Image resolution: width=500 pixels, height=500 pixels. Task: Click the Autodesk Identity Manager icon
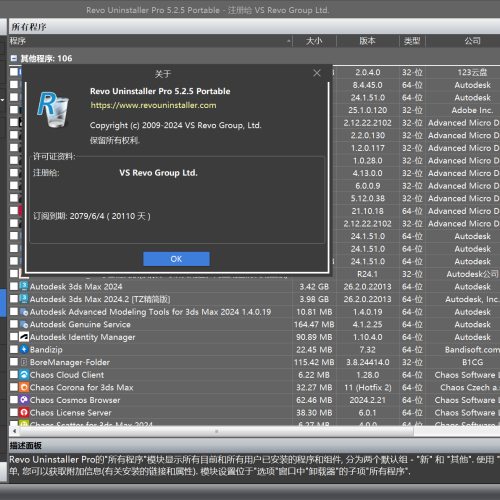coord(24,337)
